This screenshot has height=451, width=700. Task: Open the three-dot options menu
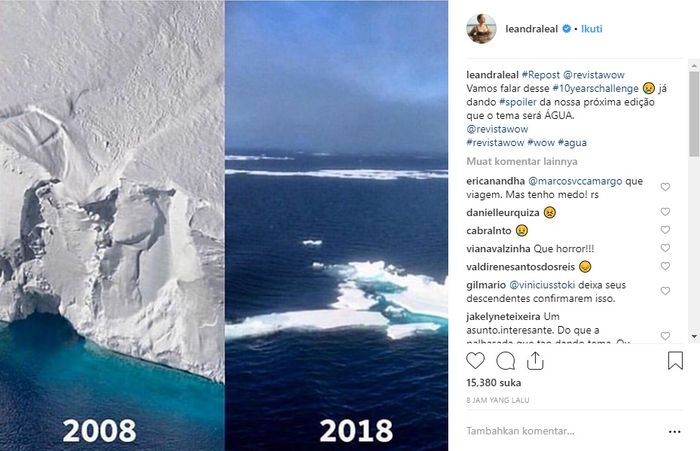(x=675, y=431)
